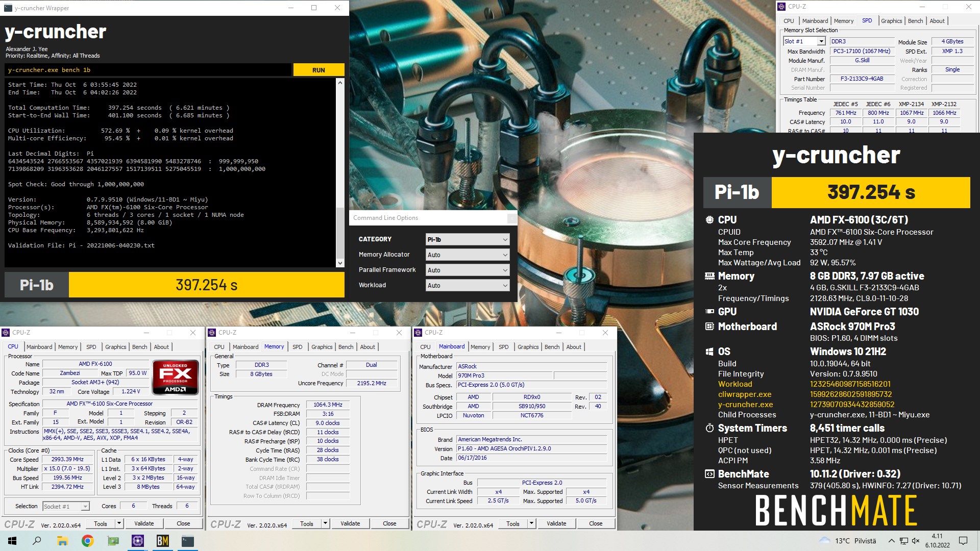Image resolution: width=980 pixels, height=551 pixels.
Task: Open the CPU-Z taskbar icon
Action: click(137, 541)
